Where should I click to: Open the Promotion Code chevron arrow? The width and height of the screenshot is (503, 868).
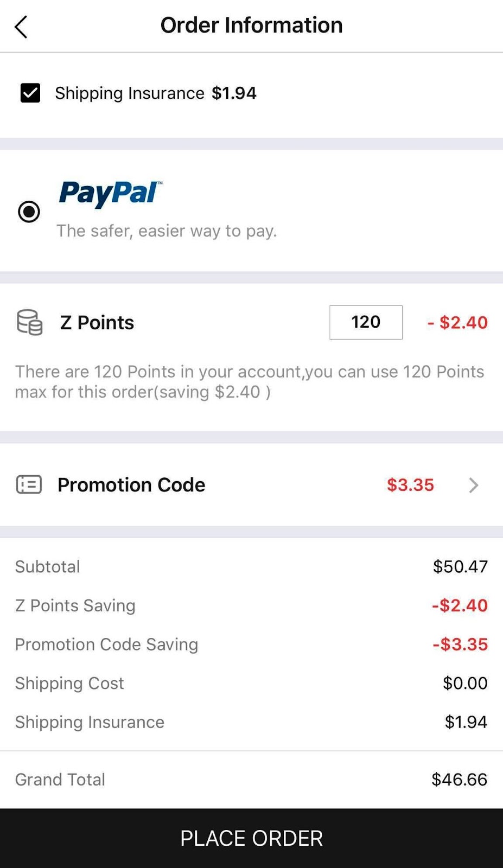[x=474, y=485]
